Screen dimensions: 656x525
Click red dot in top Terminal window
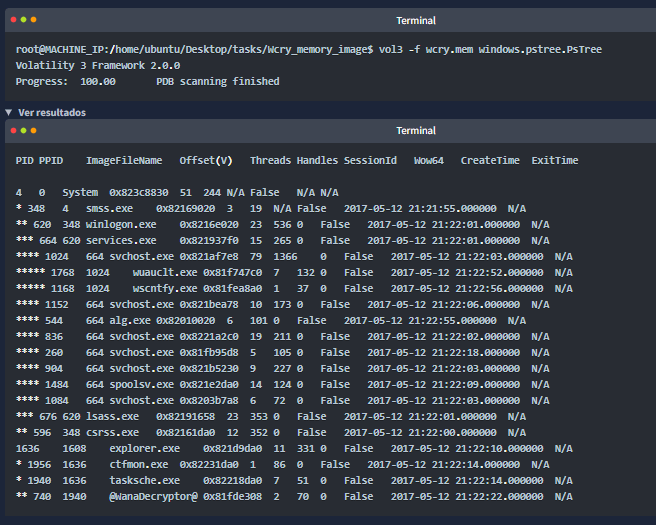pos(13,20)
